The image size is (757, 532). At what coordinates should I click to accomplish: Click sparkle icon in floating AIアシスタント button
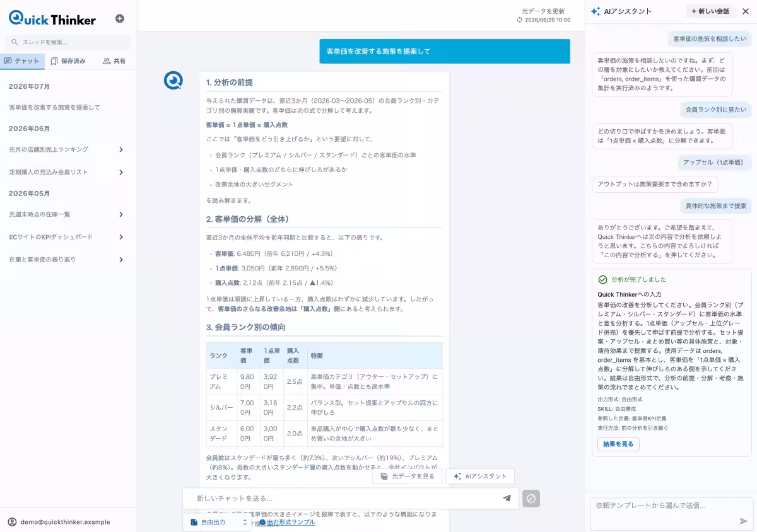(457, 477)
